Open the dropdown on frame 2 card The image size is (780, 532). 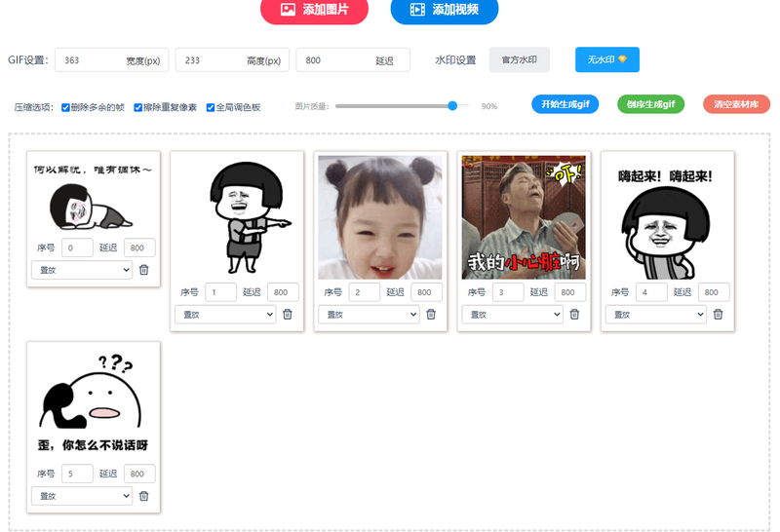pos(370,315)
